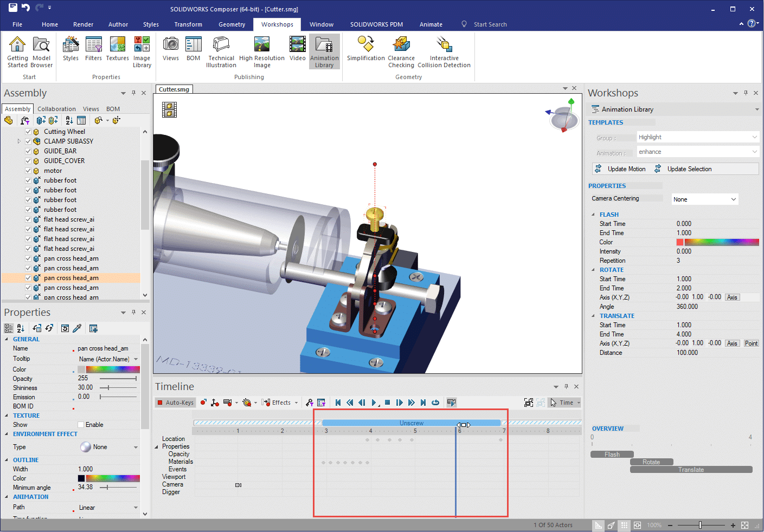Open the Technical Illustration workshop
Screen dimensions: 764x532
coord(221,52)
